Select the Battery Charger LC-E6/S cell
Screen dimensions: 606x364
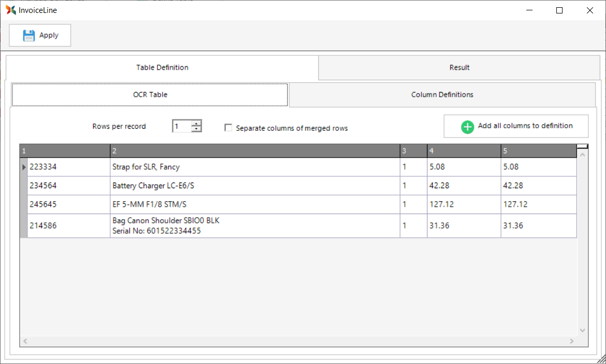tap(255, 186)
